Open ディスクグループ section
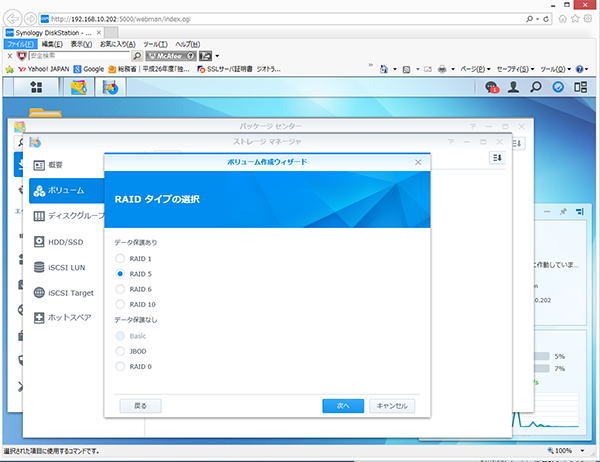 (69, 216)
